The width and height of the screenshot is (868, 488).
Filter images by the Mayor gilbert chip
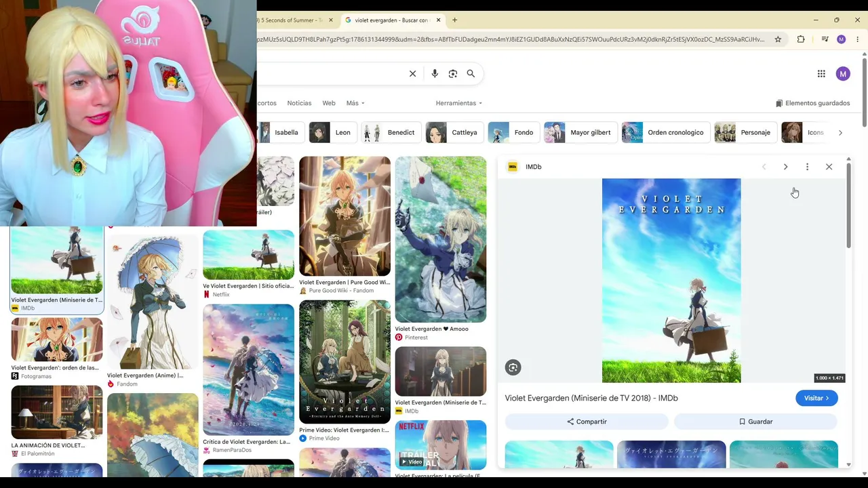(x=580, y=133)
